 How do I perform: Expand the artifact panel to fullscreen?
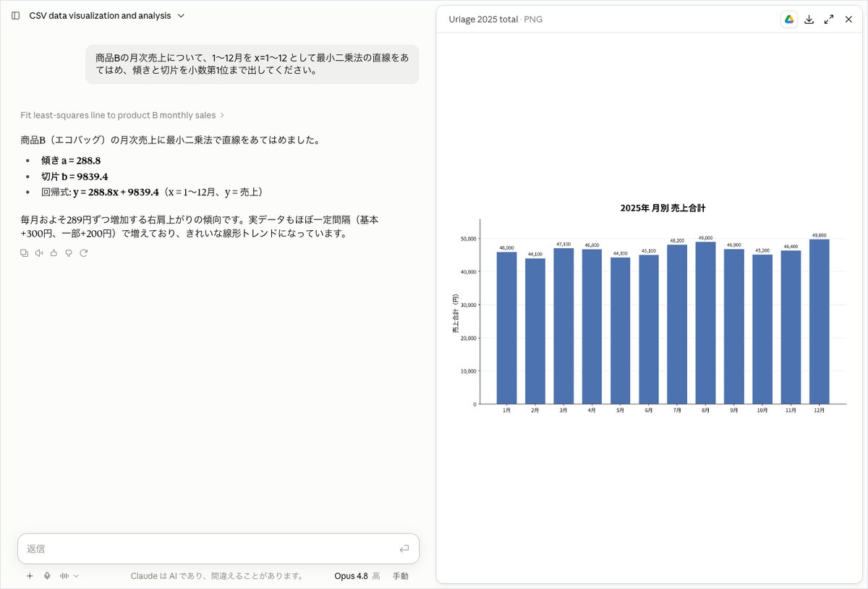[829, 20]
